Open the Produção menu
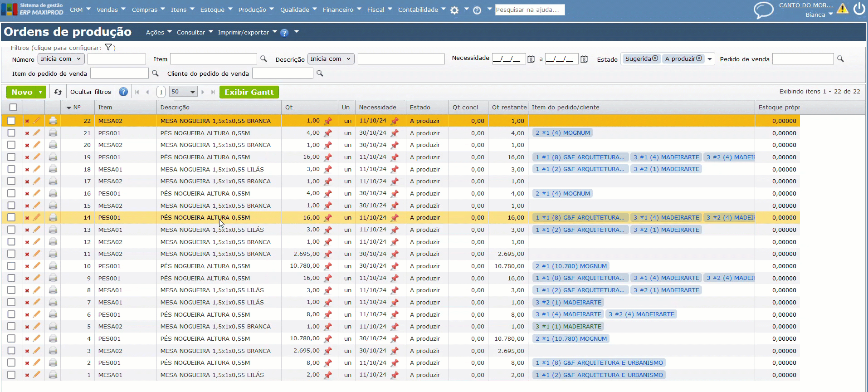This screenshot has width=868, height=392. click(256, 10)
